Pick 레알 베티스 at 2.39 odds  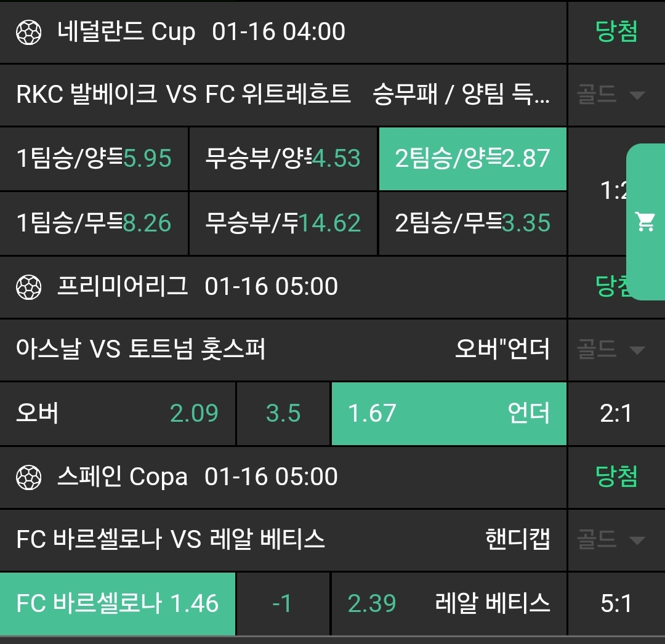point(448,603)
